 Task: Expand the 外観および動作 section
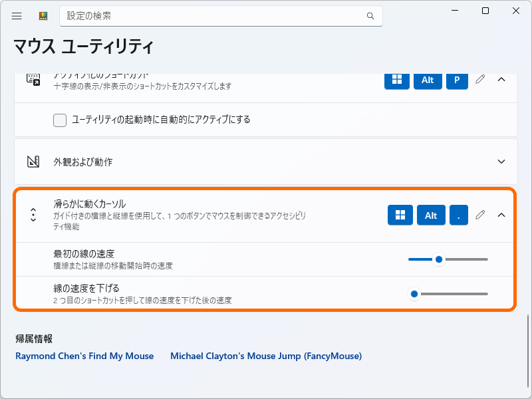[501, 161]
